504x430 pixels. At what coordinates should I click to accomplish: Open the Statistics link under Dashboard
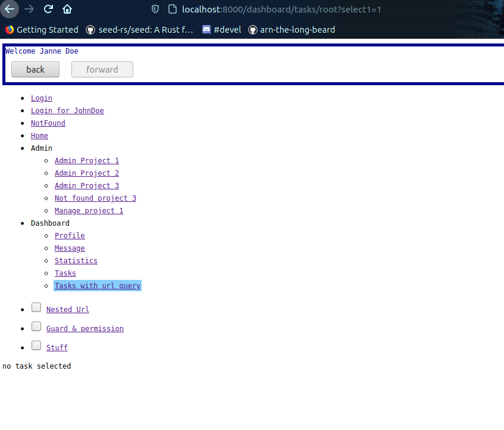(x=76, y=261)
